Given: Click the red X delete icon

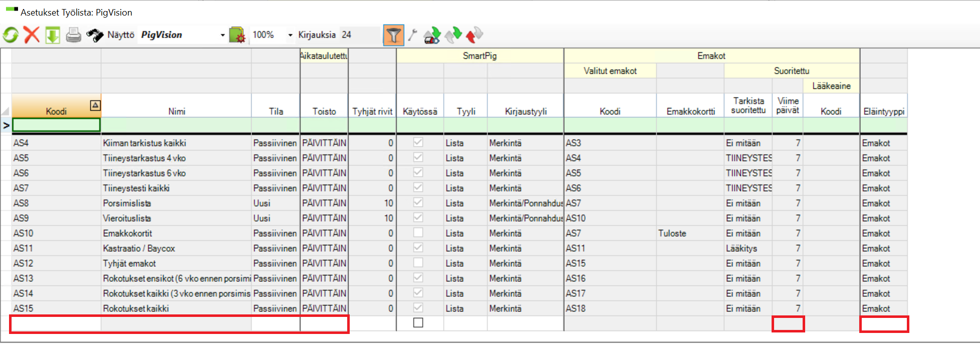Looking at the screenshot, I should (x=32, y=35).
